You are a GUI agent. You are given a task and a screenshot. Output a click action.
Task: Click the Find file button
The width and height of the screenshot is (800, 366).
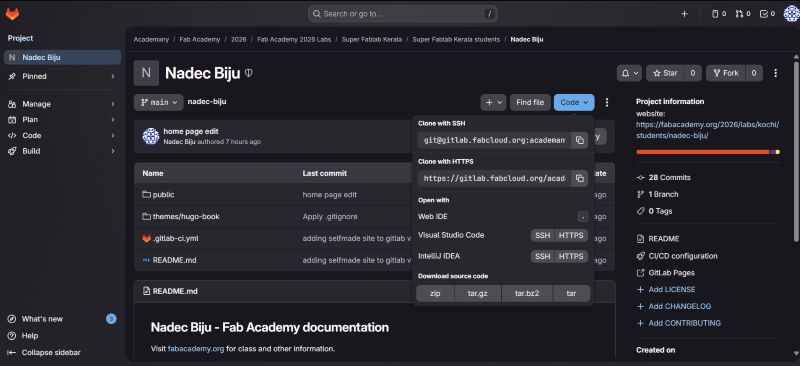[x=530, y=102]
